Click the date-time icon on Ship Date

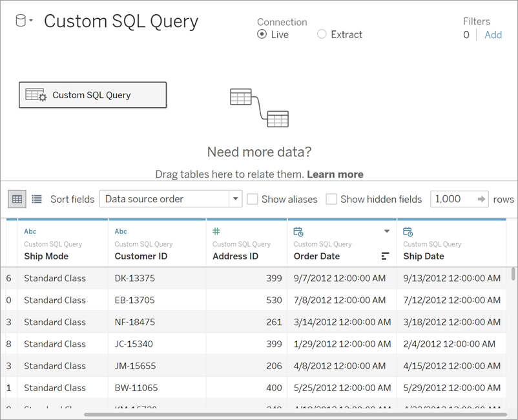tap(409, 231)
